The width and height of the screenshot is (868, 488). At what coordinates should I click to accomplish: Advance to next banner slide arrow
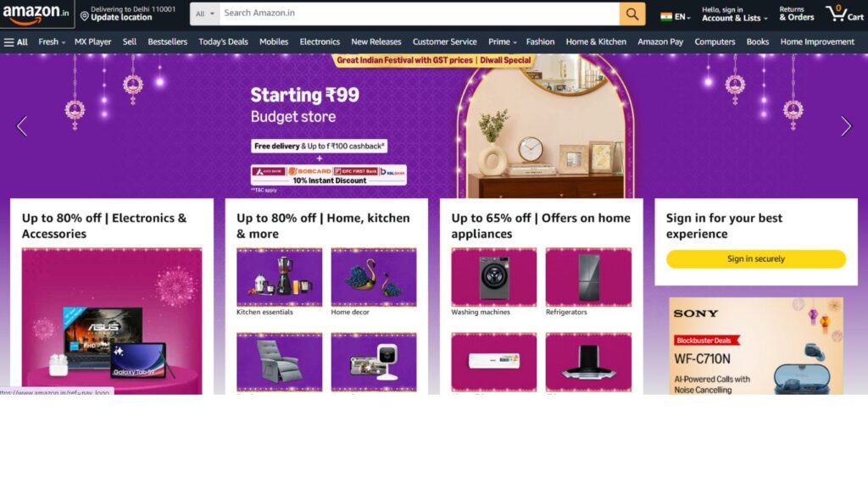point(846,126)
